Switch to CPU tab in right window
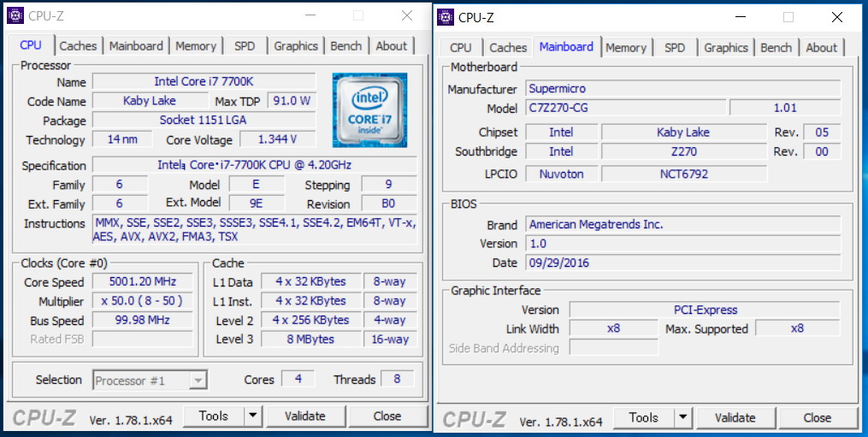This screenshot has width=868, height=437. point(461,48)
